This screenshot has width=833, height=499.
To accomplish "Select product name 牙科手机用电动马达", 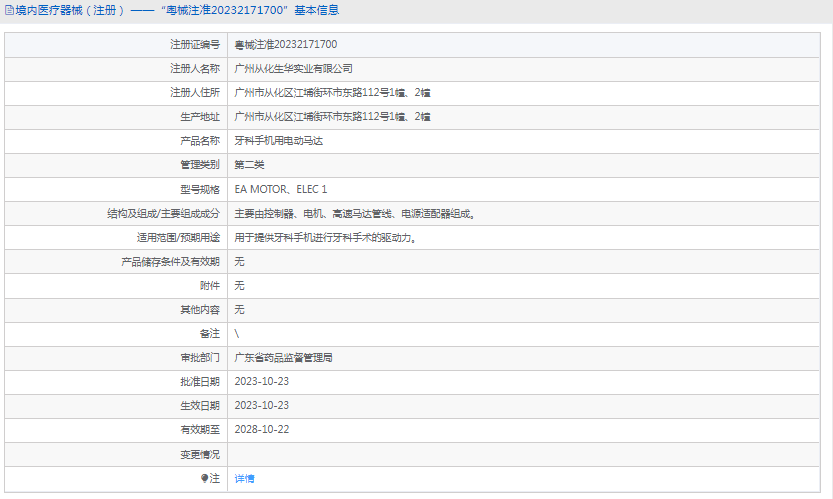I will pos(278,141).
